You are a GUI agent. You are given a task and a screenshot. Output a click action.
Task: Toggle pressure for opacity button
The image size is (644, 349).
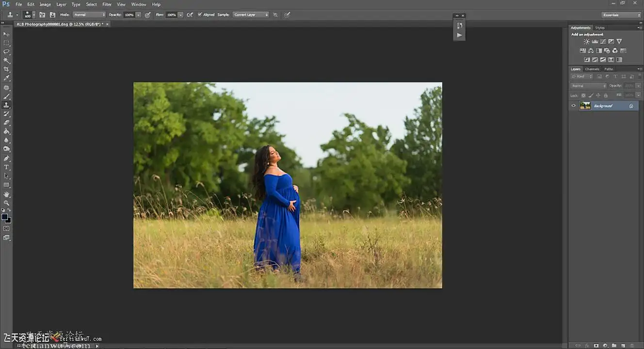tap(147, 15)
